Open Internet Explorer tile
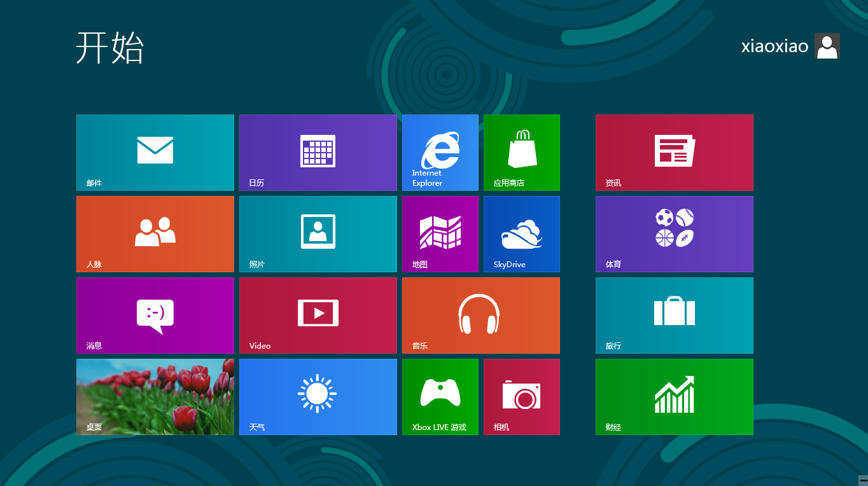 (x=440, y=153)
